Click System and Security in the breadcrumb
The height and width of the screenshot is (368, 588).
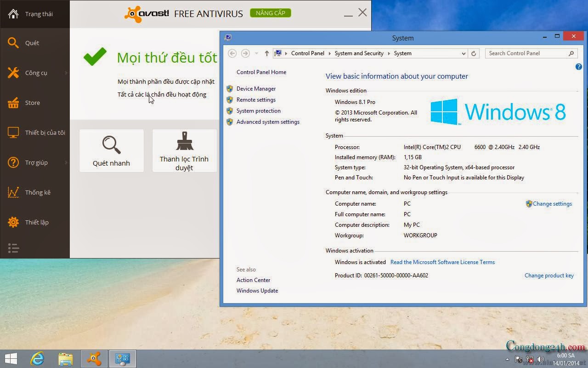(x=359, y=53)
